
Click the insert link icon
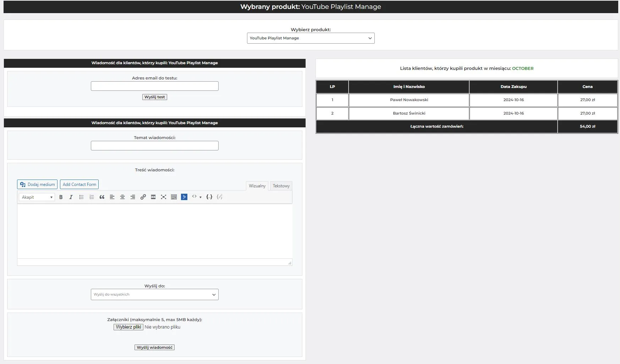143,197
